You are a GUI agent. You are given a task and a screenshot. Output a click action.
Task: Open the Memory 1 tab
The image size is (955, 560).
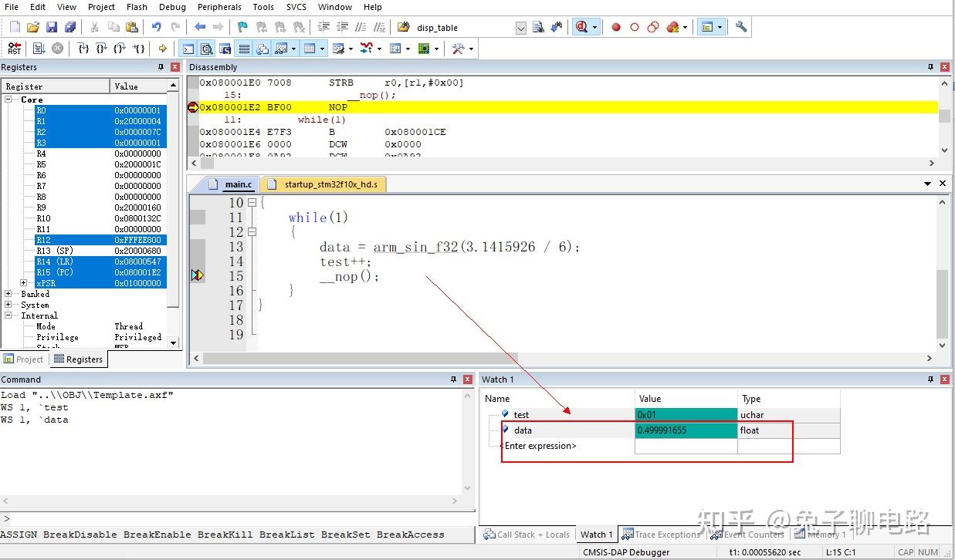point(821,534)
